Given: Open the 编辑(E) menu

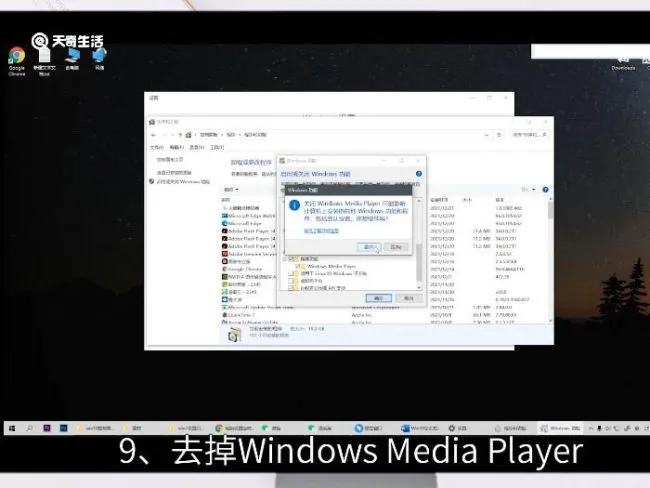Looking at the screenshot, I should click(177, 147).
